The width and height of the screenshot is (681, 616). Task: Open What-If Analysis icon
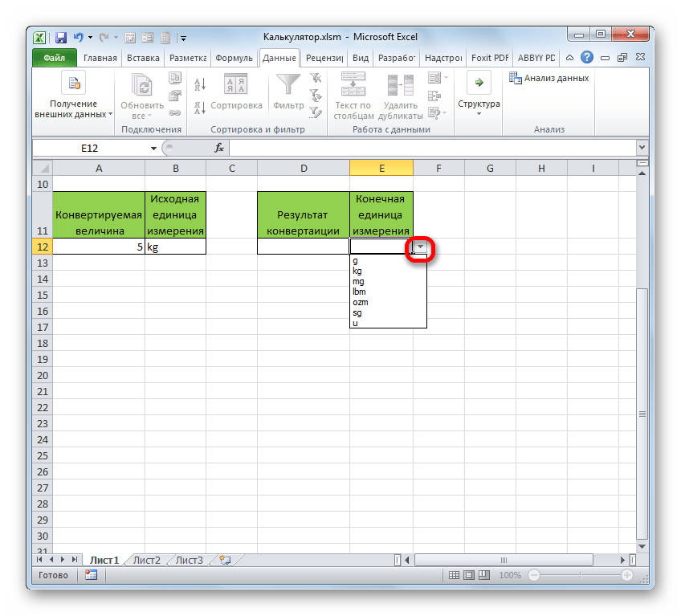pos(434,113)
